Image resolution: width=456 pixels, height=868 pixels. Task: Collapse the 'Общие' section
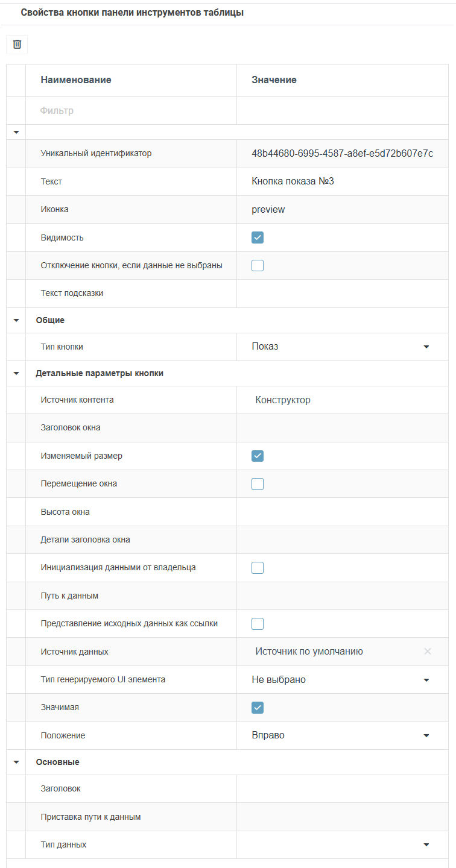[x=16, y=320]
